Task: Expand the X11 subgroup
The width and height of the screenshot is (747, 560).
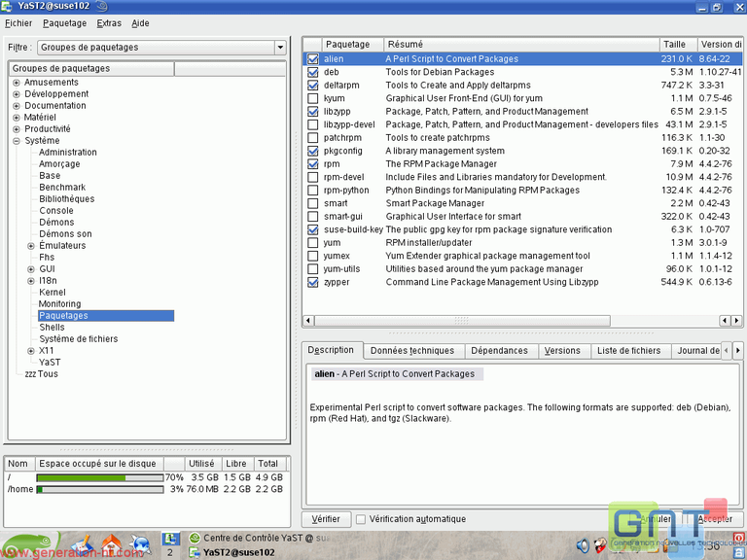Action: coord(31,351)
